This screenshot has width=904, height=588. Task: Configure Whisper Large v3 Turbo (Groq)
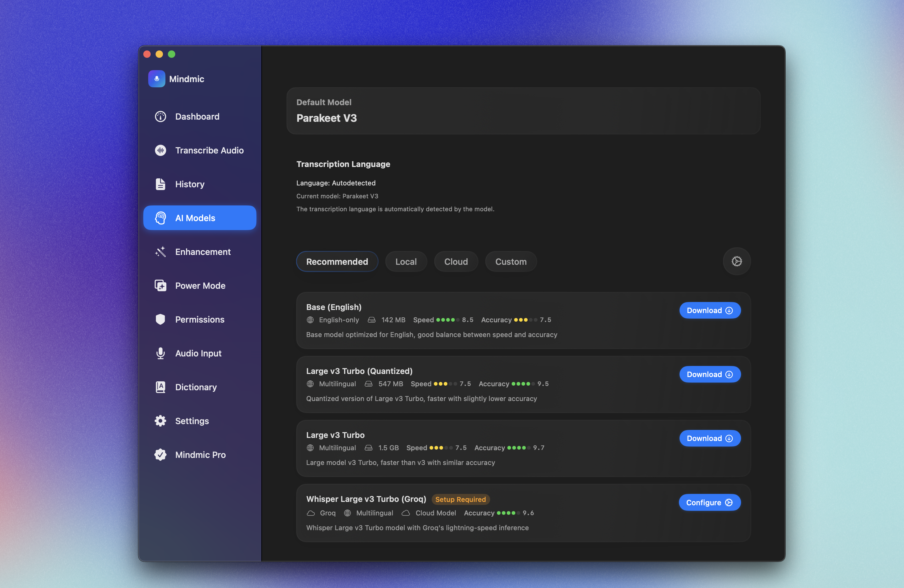pos(709,503)
